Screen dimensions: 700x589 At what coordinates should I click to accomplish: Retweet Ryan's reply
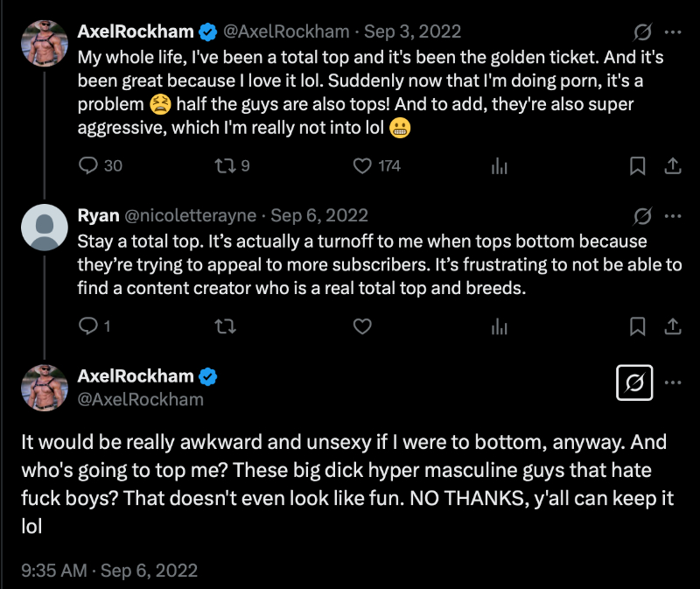point(226,326)
